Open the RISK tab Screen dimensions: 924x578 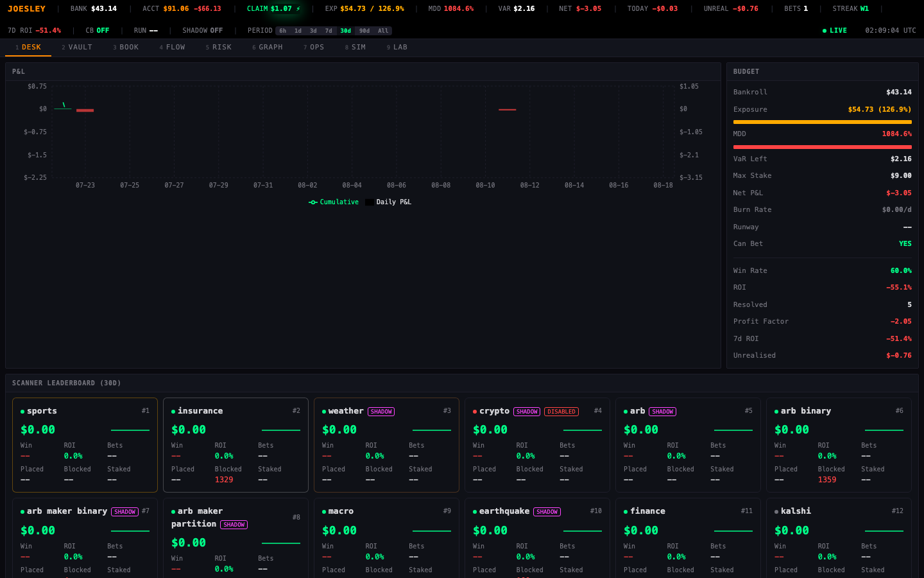coord(218,48)
